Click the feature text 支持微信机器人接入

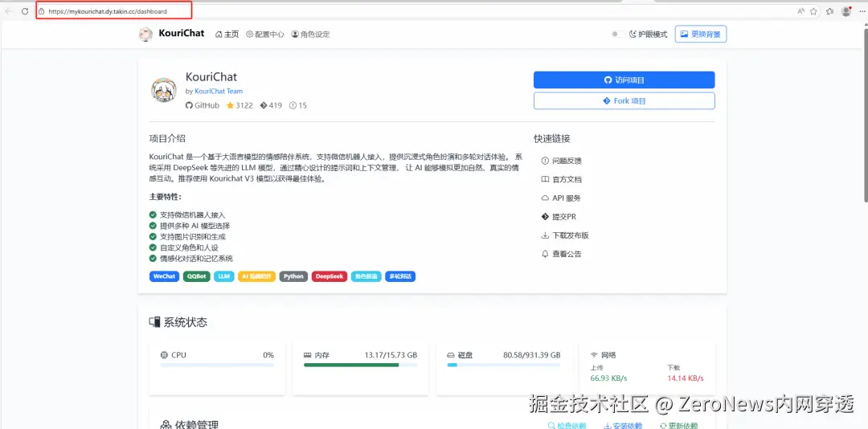pos(193,214)
